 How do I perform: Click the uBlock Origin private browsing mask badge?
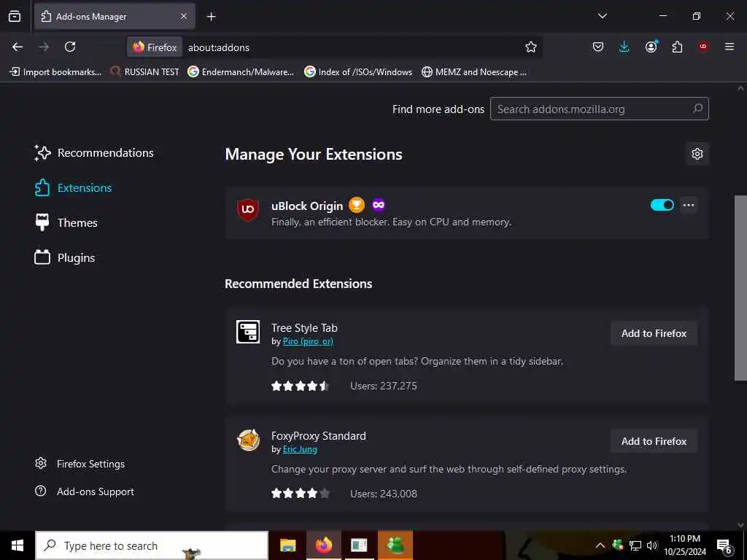pyautogui.click(x=379, y=205)
